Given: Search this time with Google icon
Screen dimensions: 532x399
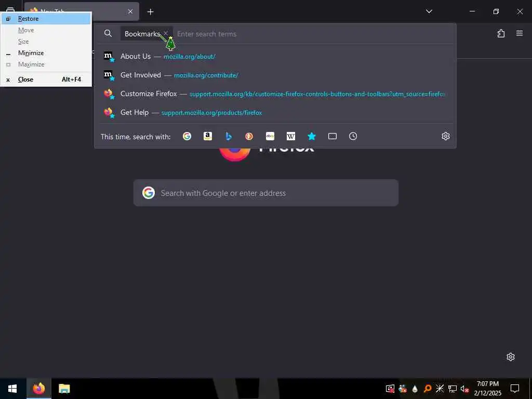Looking at the screenshot, I should click(x=187, y=136).
